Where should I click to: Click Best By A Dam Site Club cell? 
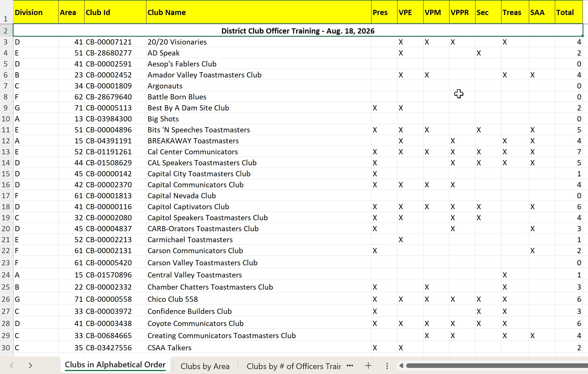point(259,108)
